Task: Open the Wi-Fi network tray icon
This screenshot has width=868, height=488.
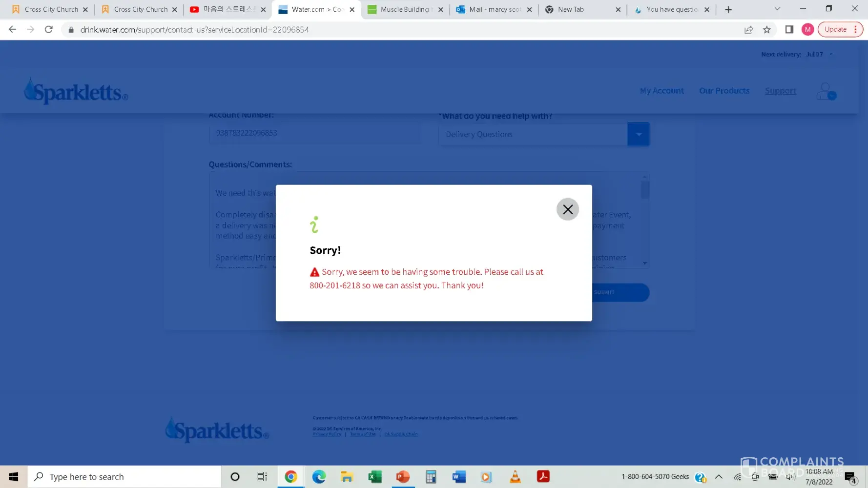Action: point(737,477)
